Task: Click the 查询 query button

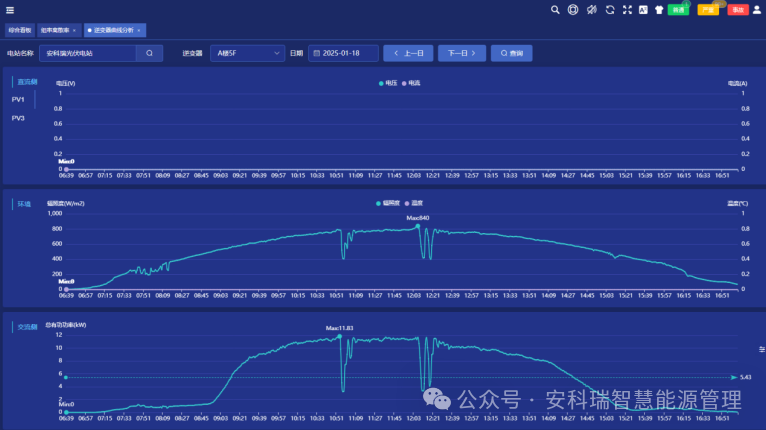Action: pyautogui.click(x=511, y=53)
